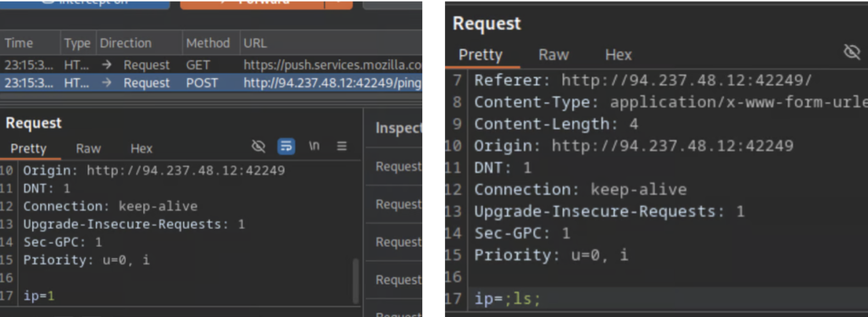Click 'Upgrade-Insecure-Requests: 1' in the ip=;ls; request
Screen dimensions: 868x317
point(609,211)
